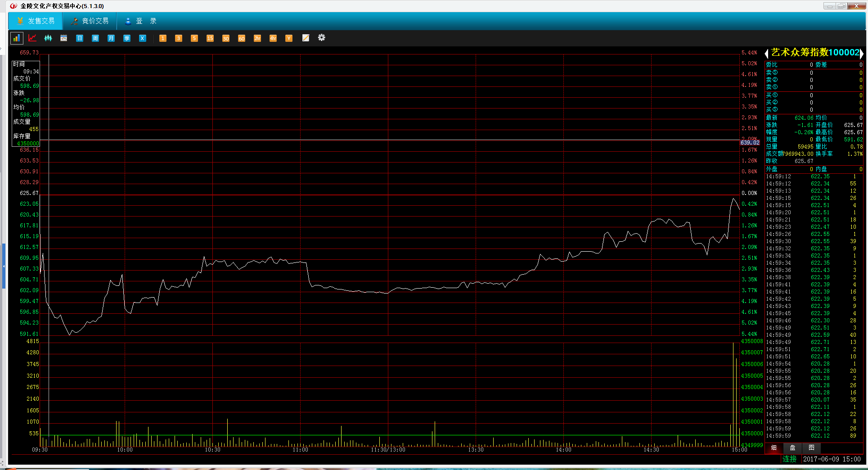This screenshot has width=868, height=470.
Task: Click the blue X period icon
Action: [x=143, y=38]
